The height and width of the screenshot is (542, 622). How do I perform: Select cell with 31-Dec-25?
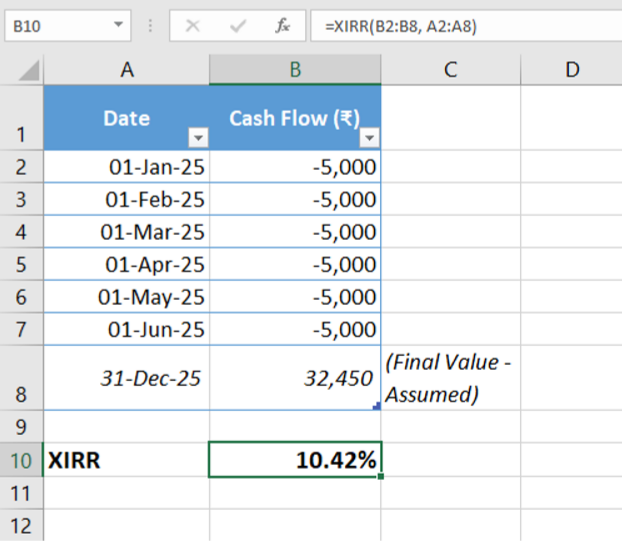click(127, 378)
